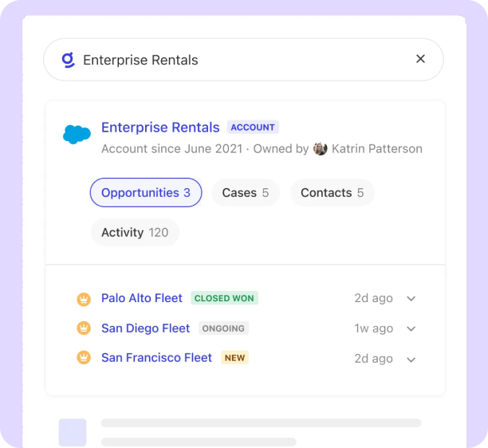
Task: Expand the Palo Alto Fleet row chevron
Action: [411, 299]
